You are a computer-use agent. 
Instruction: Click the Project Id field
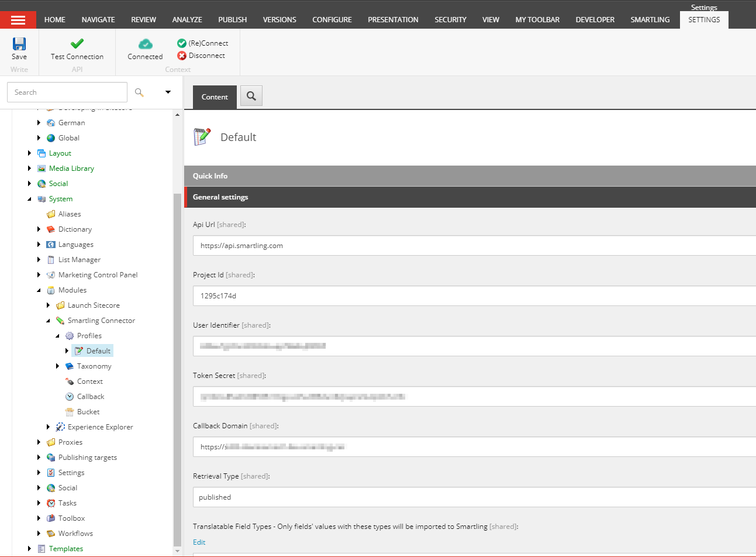[474, 296]
